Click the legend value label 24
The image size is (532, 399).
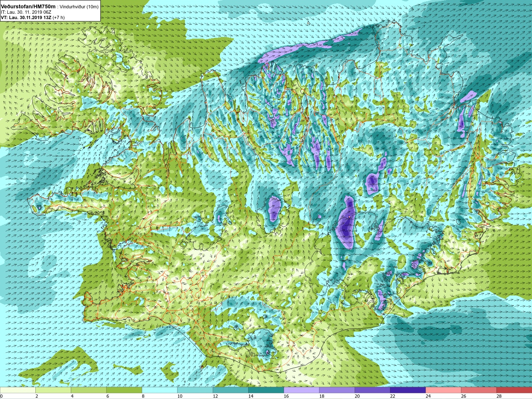point(428,396)
